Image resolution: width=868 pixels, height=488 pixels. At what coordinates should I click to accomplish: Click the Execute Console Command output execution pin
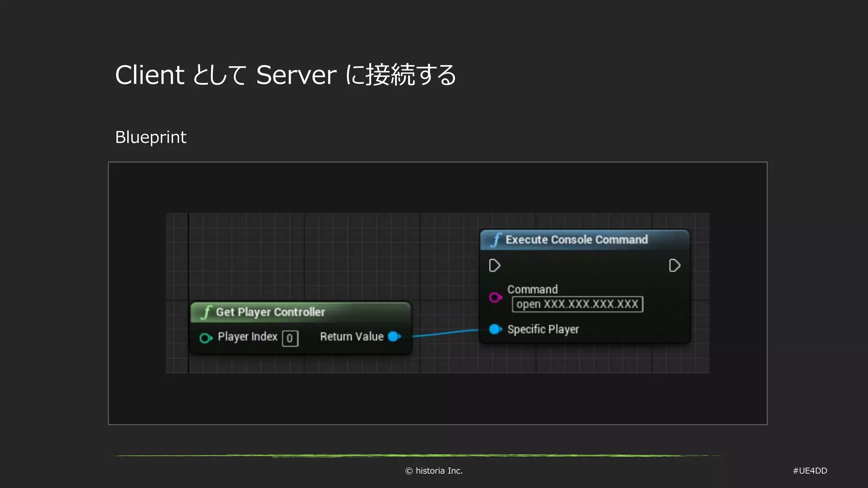(x=675, y=266)
